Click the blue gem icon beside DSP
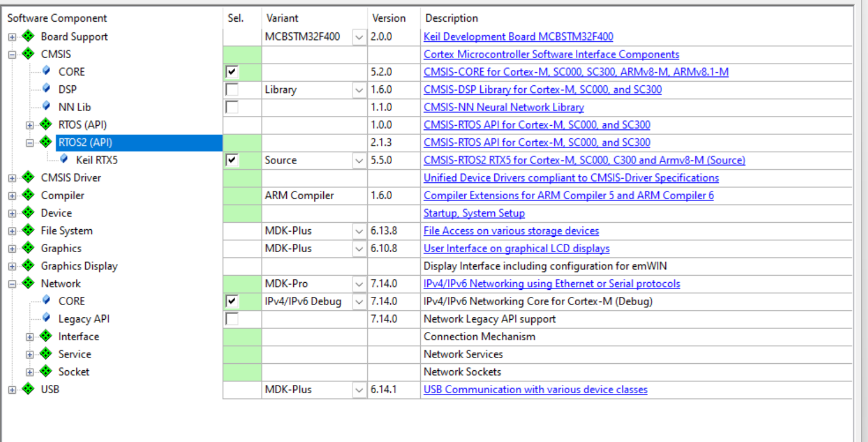Screen dimensions: 868x442 tap(46, 89)
